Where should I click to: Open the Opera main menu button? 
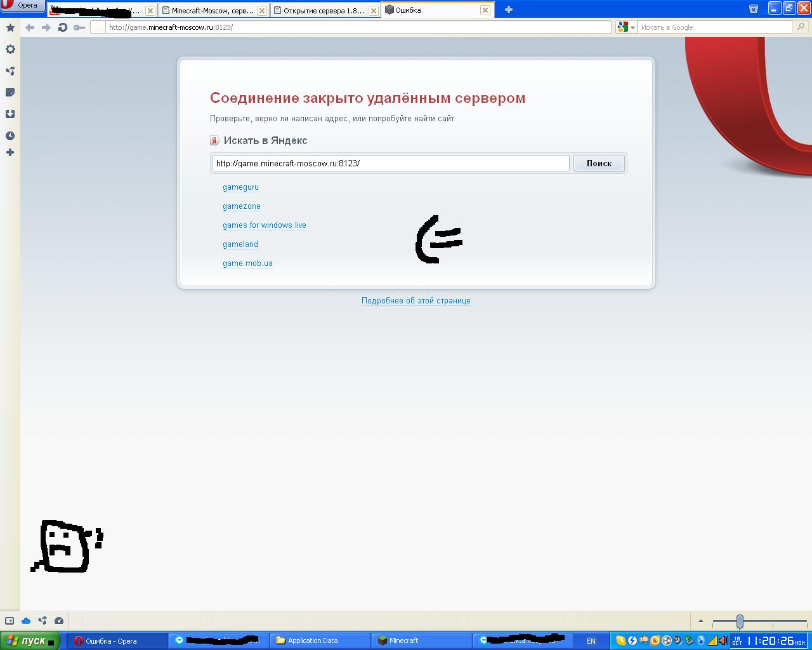(x=22, y=5)
